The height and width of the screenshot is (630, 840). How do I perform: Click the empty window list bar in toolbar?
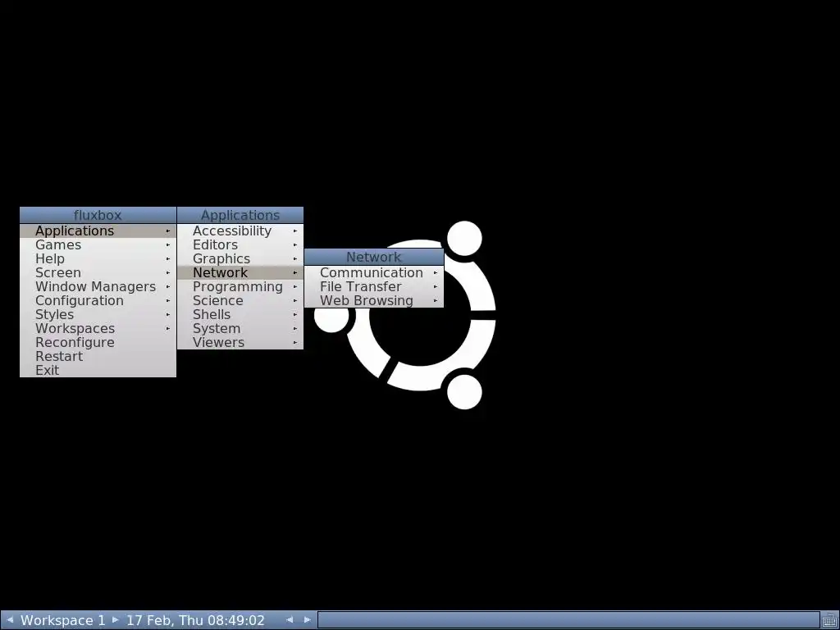(x=568, y=620)
